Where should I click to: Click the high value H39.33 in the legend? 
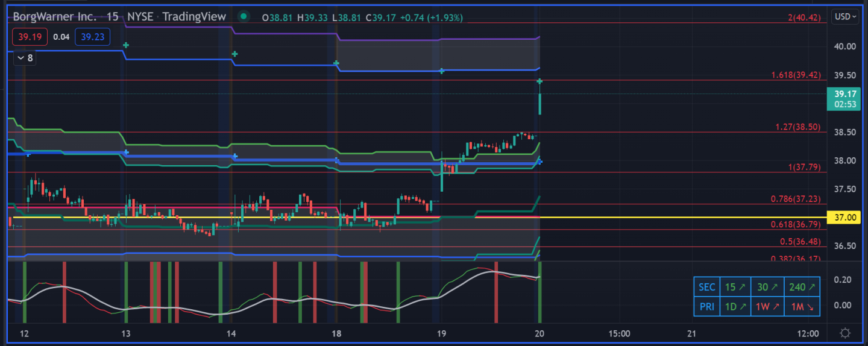(312, 17)
